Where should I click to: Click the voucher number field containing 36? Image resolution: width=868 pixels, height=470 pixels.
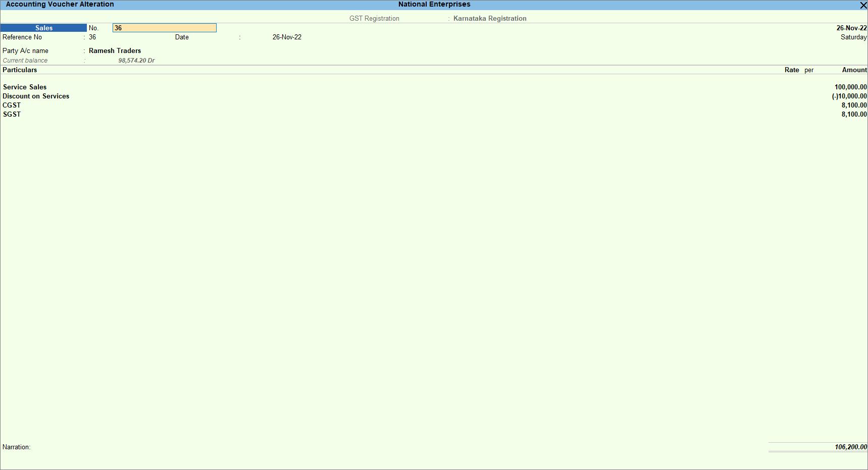point(165,28)
